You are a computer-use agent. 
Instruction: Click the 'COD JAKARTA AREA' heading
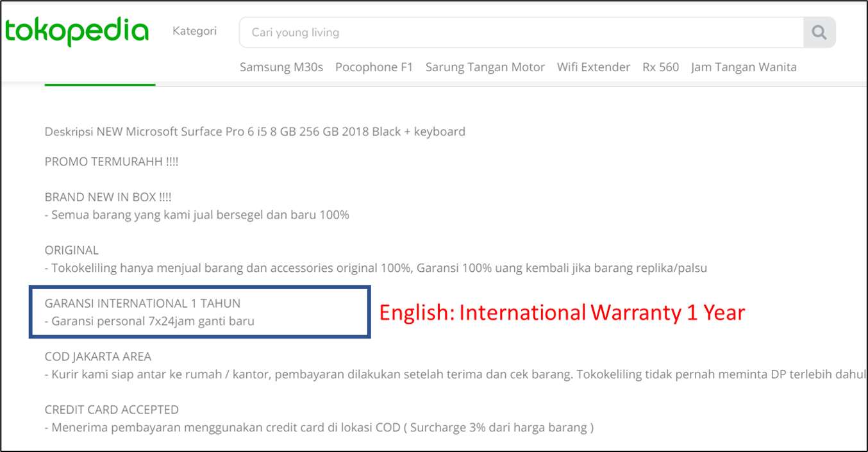point(98,356)
